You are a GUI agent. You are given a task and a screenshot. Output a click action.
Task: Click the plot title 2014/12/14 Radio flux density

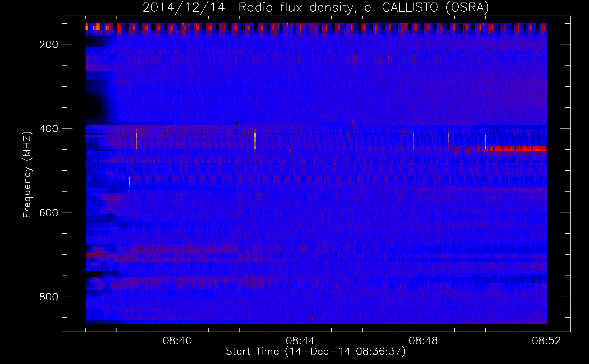(316, 7)
